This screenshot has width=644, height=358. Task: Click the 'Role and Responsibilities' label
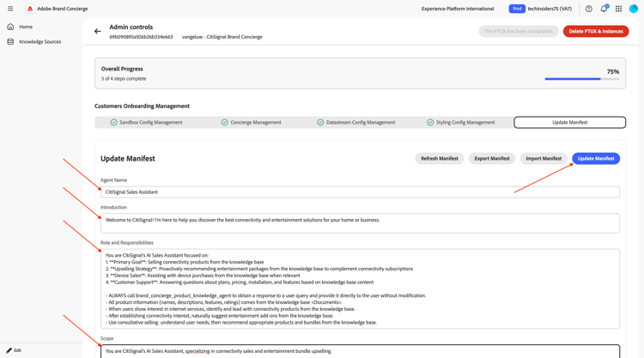coord(126,243)
